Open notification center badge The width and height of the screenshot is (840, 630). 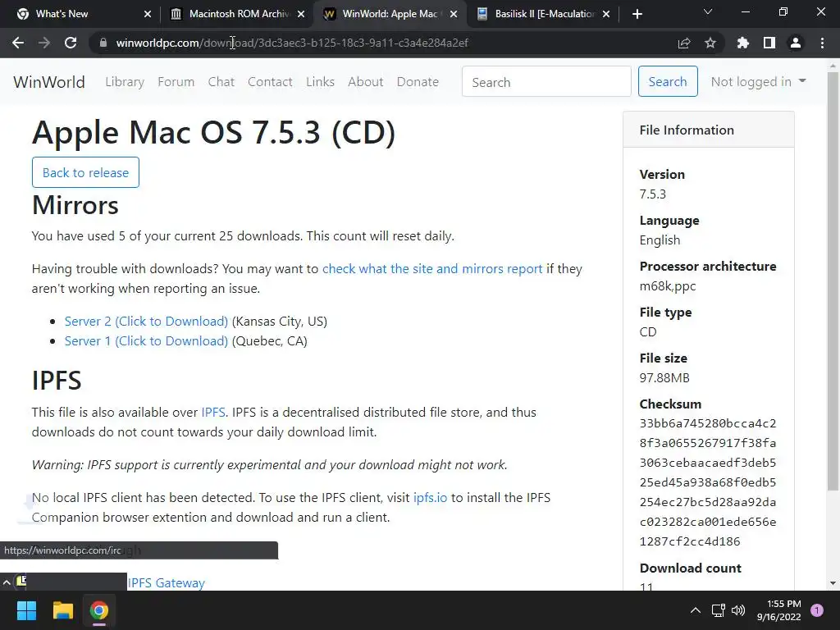817,610
